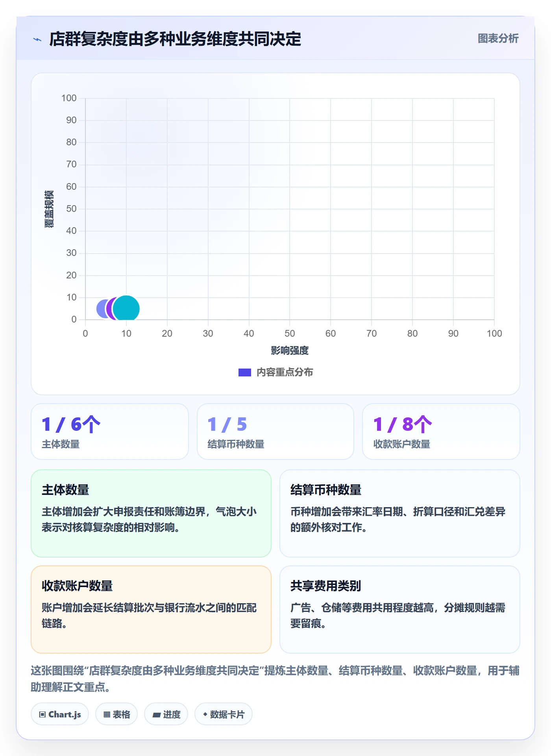Select the light blue bubble on the chart

pyautogui.click(x=102, y=309)
